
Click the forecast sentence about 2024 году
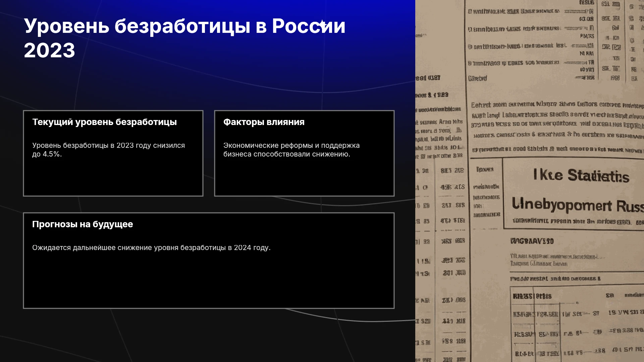pyautogui.click(x=151, y=248)
